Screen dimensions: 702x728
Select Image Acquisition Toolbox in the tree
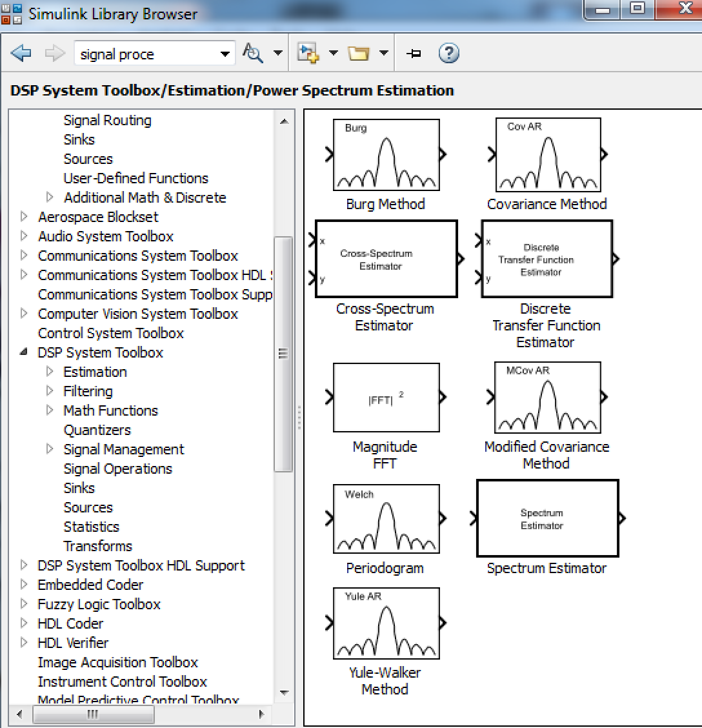coord(118,662)
